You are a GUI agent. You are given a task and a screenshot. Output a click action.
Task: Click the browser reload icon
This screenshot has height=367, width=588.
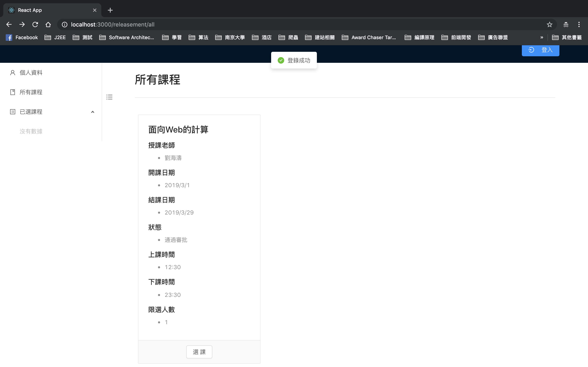click(35, 24)
